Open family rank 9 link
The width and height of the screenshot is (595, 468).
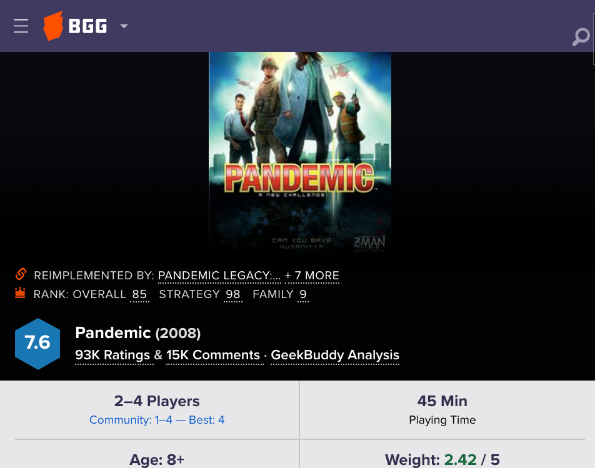(303, 295)
